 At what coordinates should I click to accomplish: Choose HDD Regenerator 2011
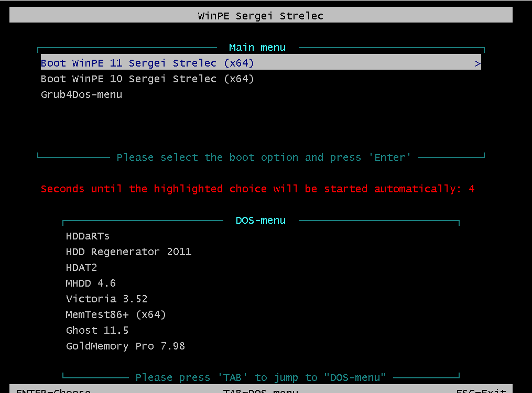click(128, 252)
